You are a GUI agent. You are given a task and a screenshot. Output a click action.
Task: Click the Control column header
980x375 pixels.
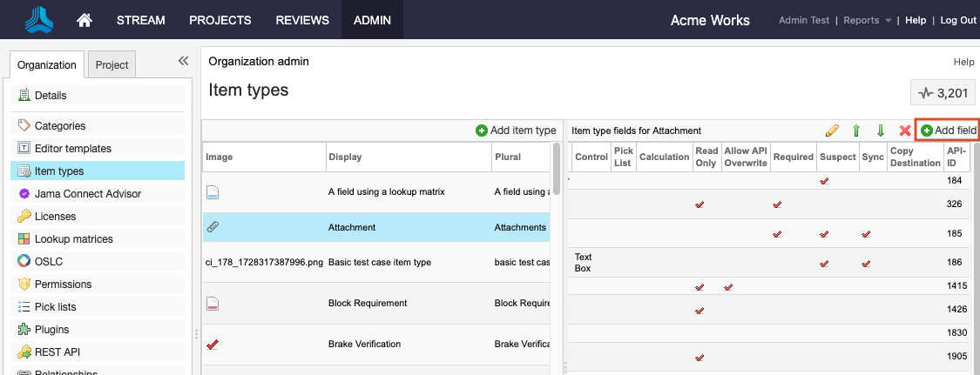591,157
